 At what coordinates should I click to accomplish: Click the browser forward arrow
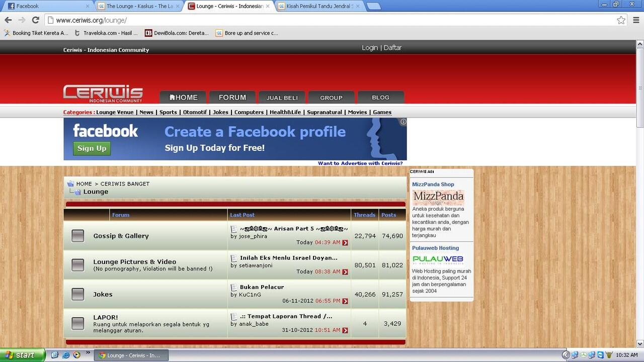pos(22,20)
